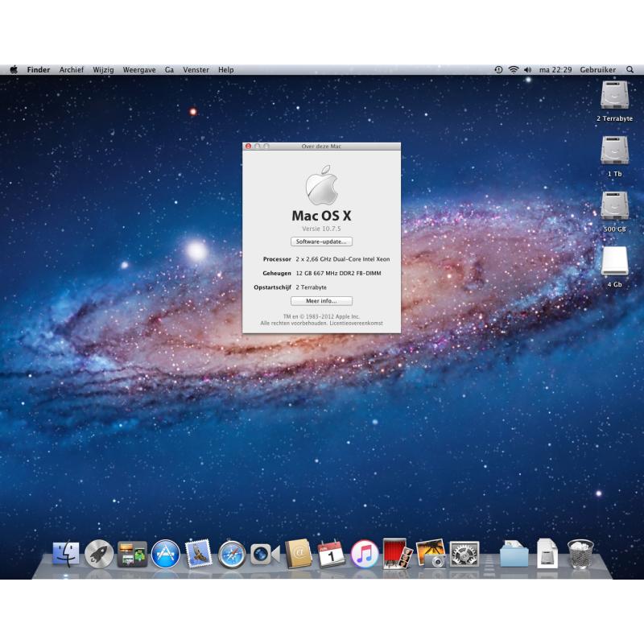This screenshot has width=644, height=644.
Task: Open FaceTime camera icon in Dock
Action: pos(265,554)
